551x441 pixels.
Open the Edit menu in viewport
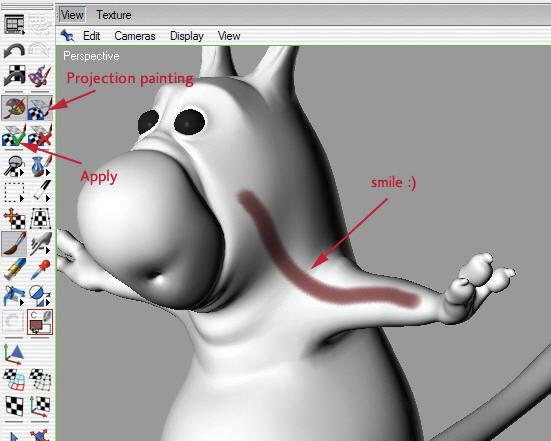(x=92, y=36)
